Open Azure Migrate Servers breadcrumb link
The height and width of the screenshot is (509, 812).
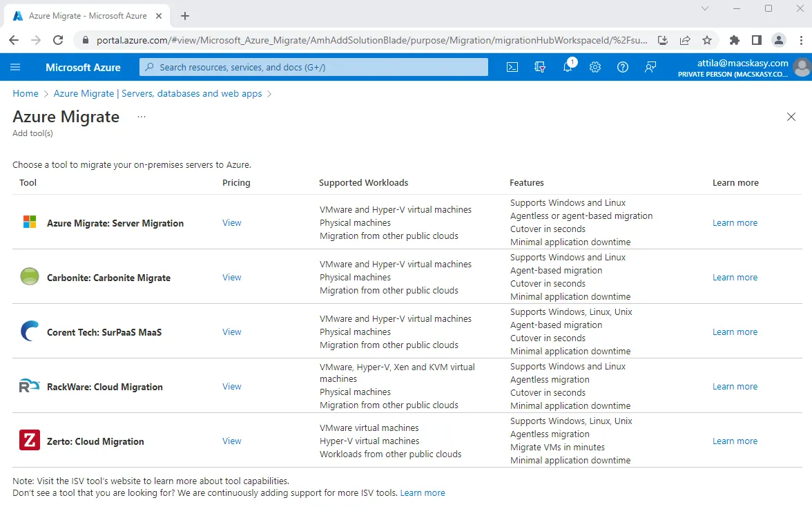coord(157,94)
